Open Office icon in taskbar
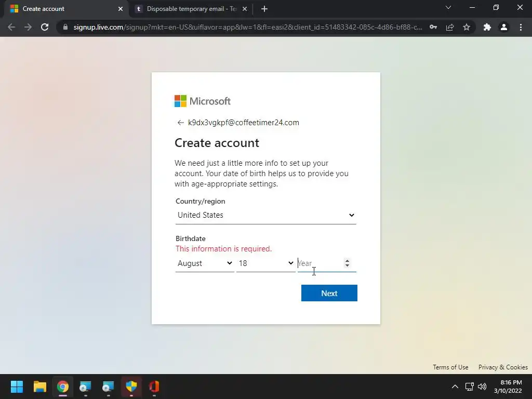The height and width of the screenshot is (399, 532). click(x=154, y=387)
